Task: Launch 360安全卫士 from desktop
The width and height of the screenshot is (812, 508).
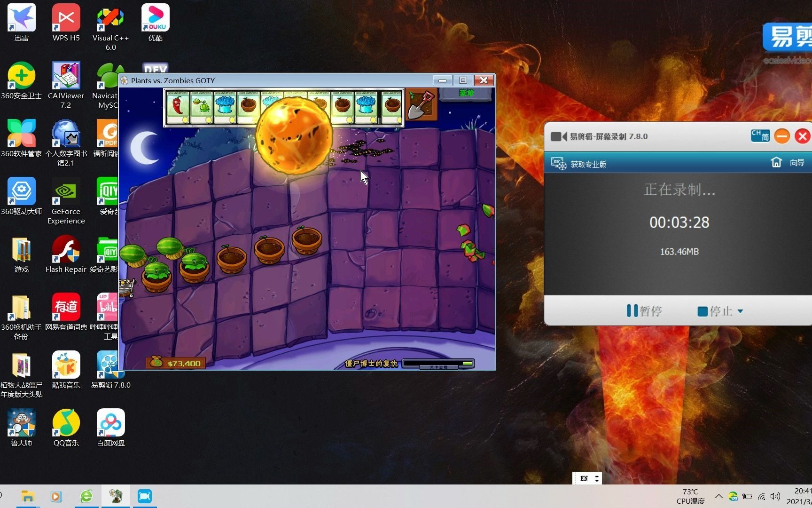Action: (22, 81)
